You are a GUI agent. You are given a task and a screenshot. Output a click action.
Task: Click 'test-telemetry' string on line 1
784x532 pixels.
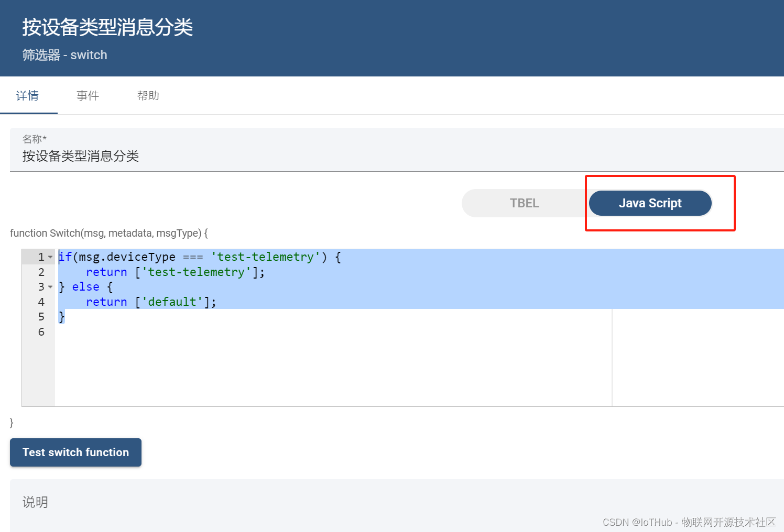265,257
